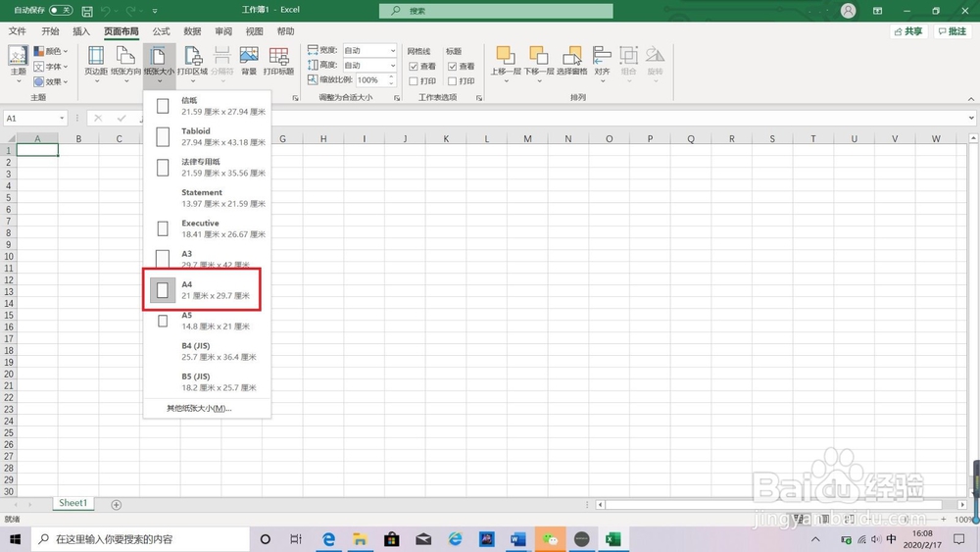Open the Orientation (纸张方向) menu
Viewport: 980px width, 552px height.
point(125,65)
